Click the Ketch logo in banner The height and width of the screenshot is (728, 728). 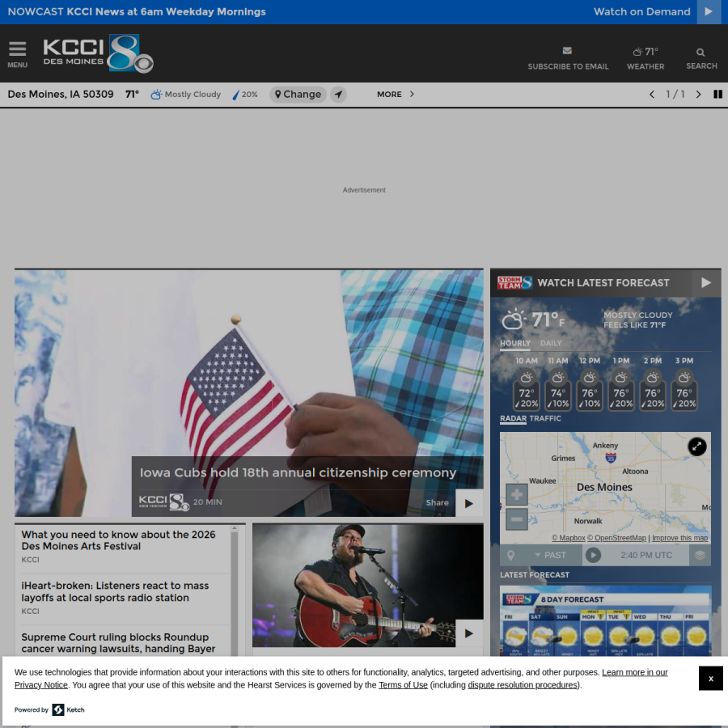point(68,710)
